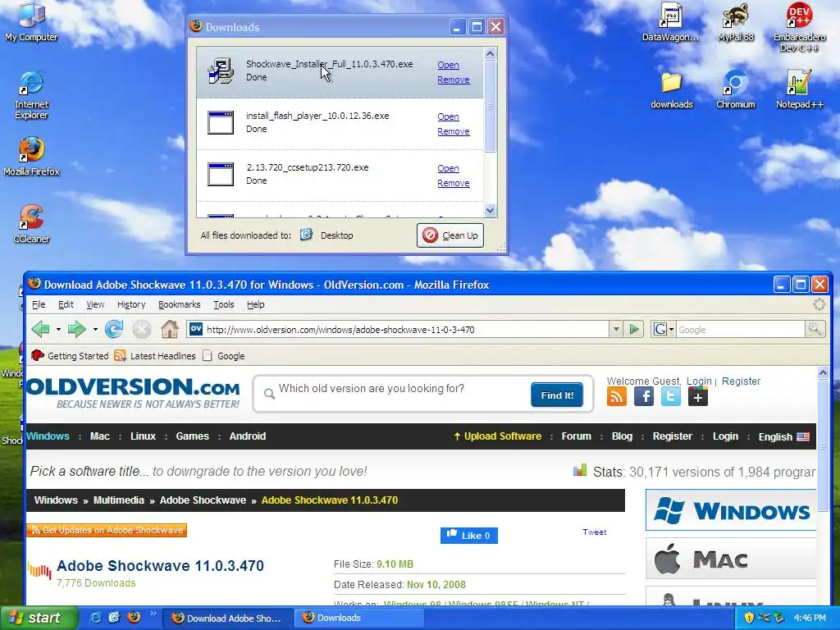The image size is (840, 630).
Task: Open My Computer desktop icon
Action: click(31, 22)
